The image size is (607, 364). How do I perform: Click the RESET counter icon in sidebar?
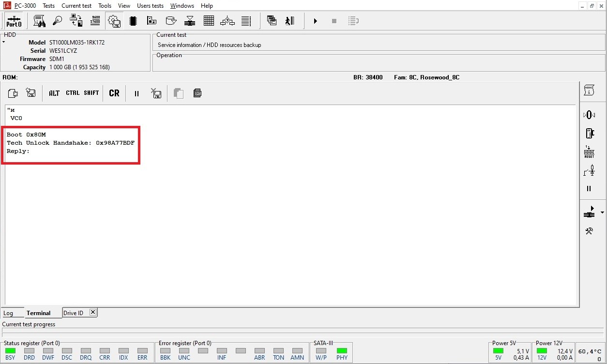click(589, 152)
